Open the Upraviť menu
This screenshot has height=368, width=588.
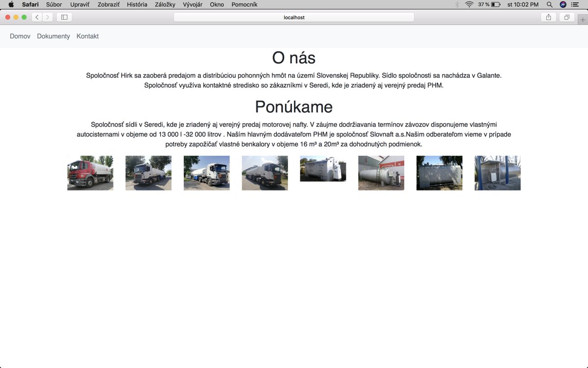click(80, 4)
